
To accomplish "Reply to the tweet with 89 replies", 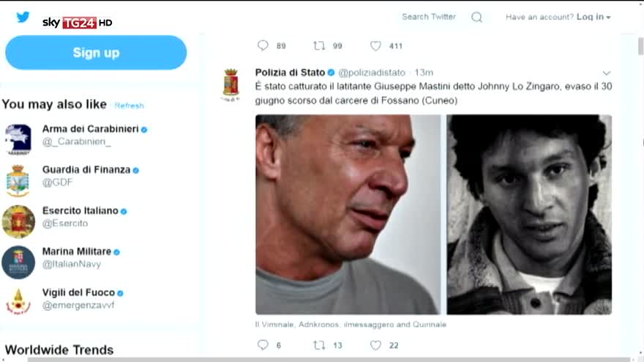I will click(263, 45).
